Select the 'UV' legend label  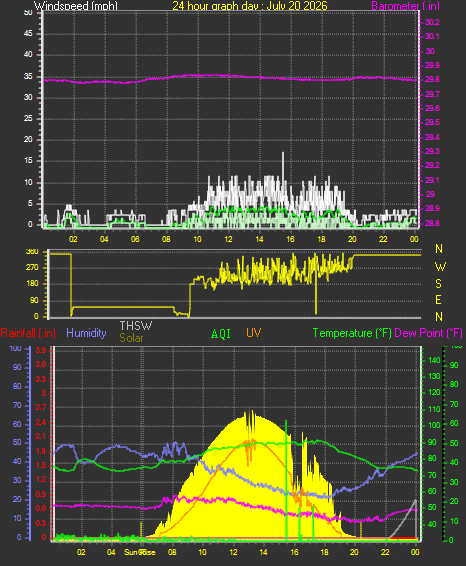pyautogui.click(x=253, y=333)
